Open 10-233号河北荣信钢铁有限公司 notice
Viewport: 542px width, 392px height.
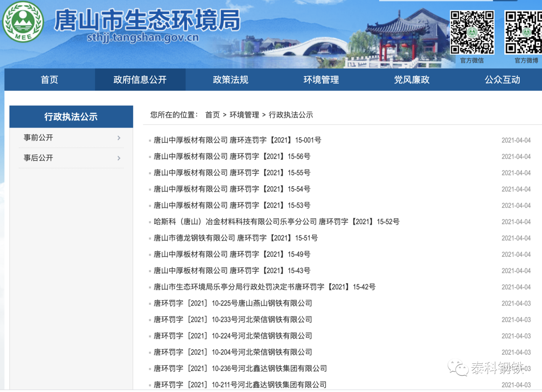point(233,319)
